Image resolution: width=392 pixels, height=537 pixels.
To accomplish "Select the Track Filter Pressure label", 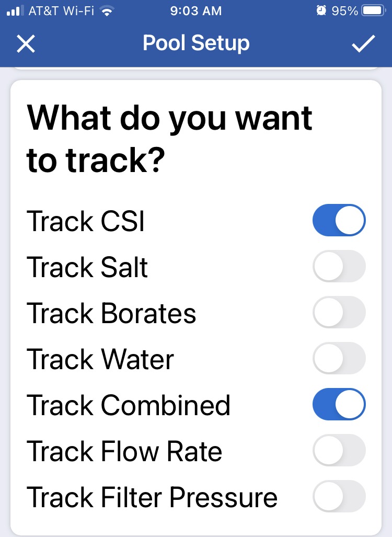I will pos(152,497).
